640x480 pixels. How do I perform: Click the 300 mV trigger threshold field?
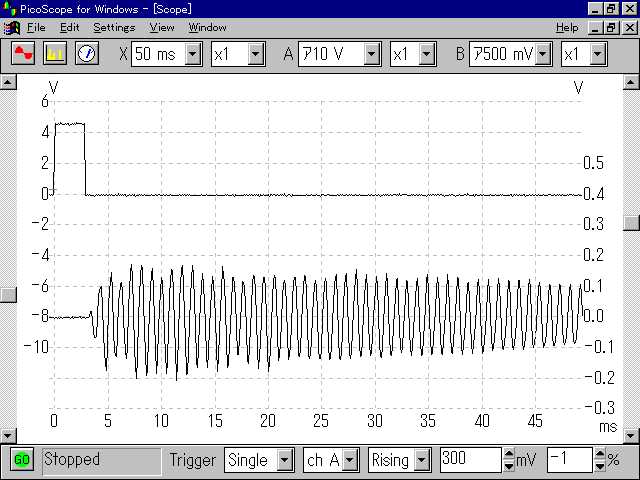471,460
